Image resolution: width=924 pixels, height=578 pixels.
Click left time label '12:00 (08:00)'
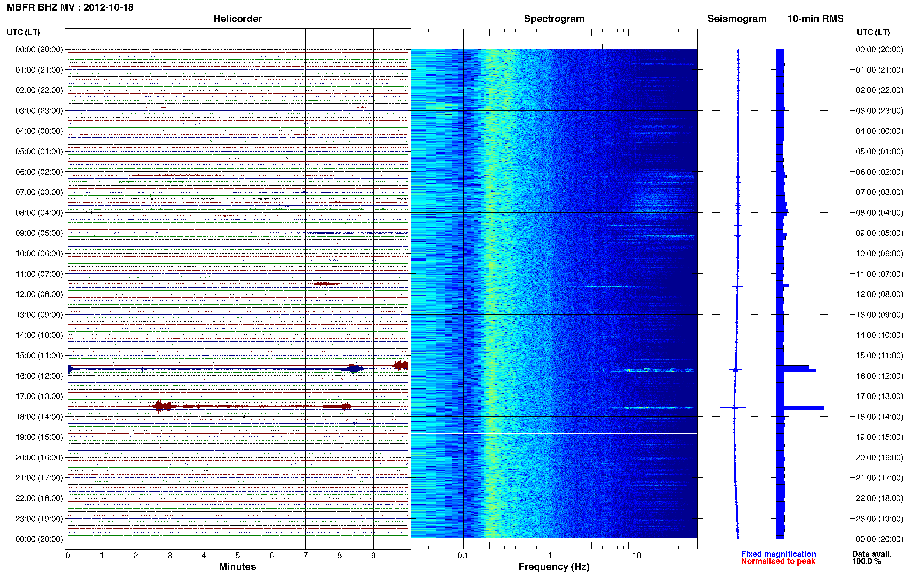pos(39,294)
